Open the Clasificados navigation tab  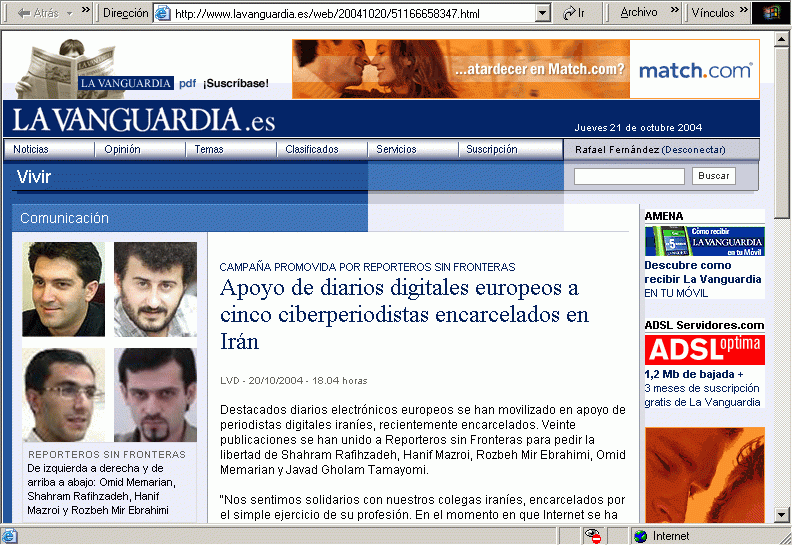point(311,149)
